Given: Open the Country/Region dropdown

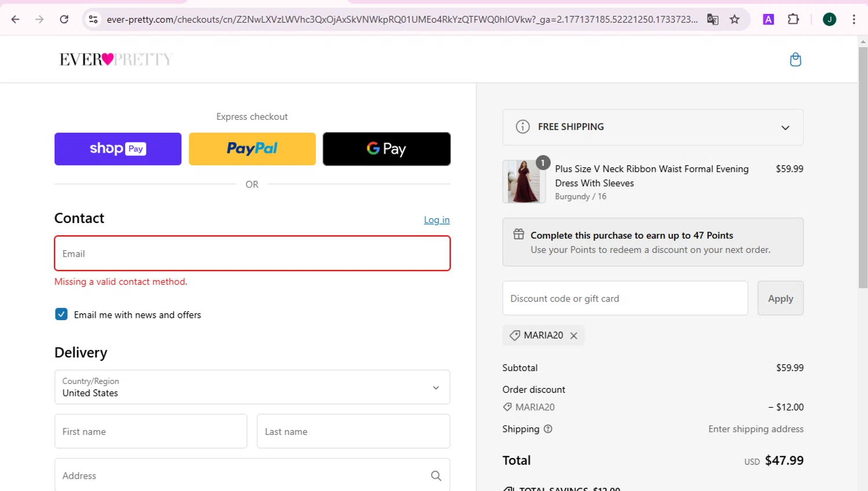Looking at the screenshot, I should click(252, 387).
